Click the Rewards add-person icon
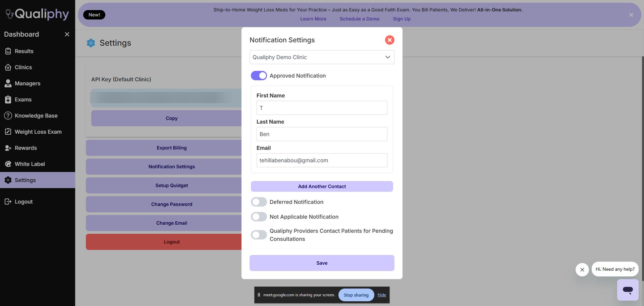The image size is (644, 306). point(8,148)
